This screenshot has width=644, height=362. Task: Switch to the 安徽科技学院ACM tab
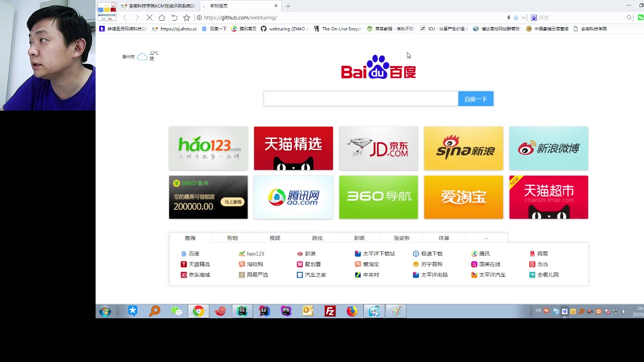(x=158, y=6)
